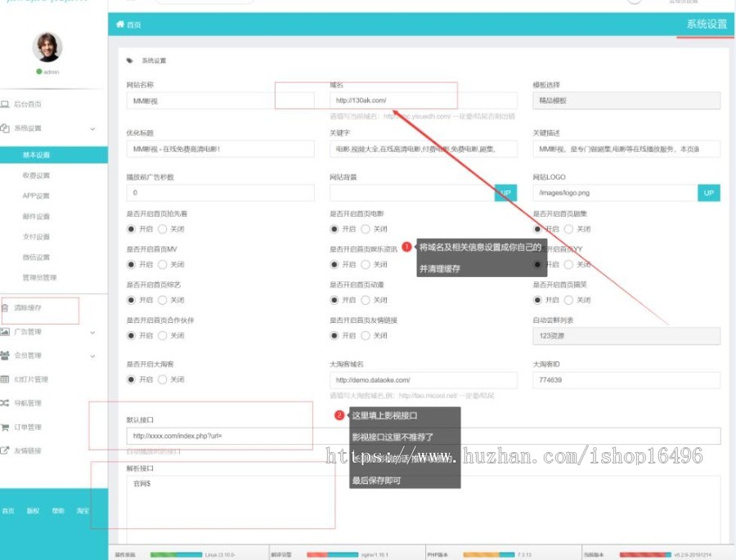Click the 清除缓存 clear cache icon

tap(7, 308)
